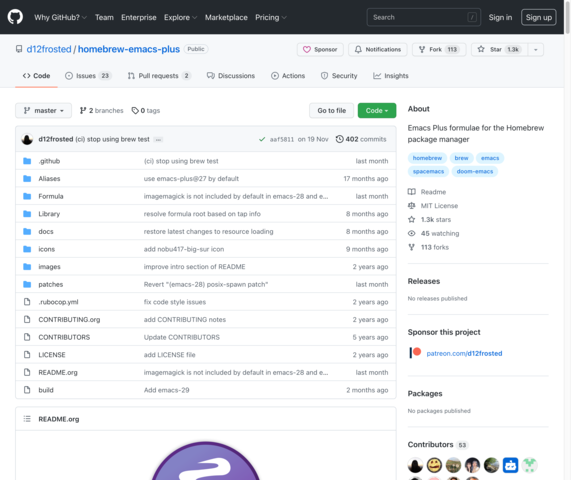
Task: Click the Sign up button
Action: 539,17
